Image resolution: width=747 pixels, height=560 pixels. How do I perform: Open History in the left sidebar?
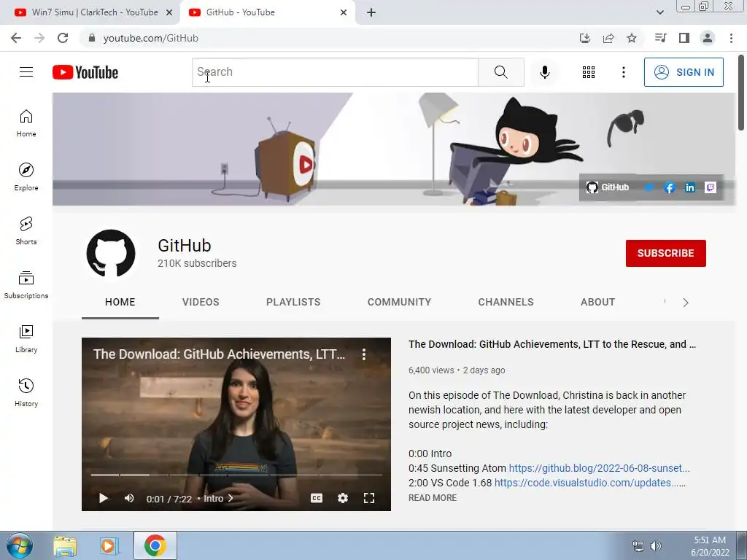(x=26, y=392)
